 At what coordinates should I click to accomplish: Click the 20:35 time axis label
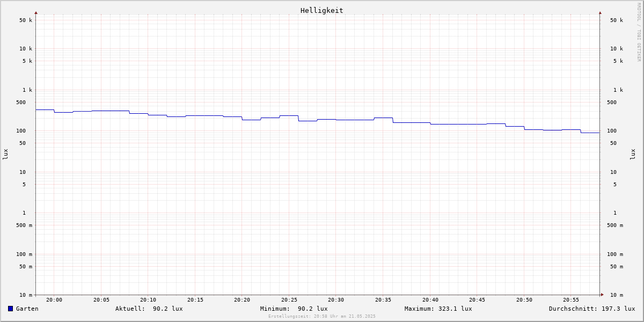tap(383, 300)
